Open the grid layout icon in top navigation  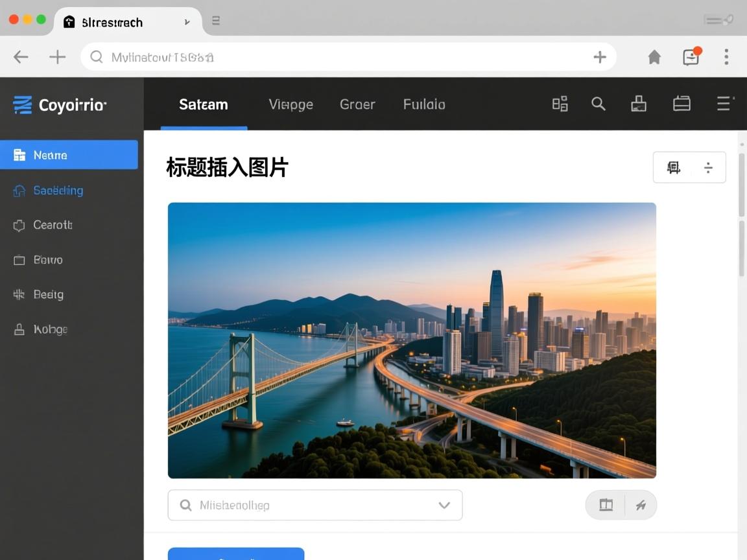point(560,103)
